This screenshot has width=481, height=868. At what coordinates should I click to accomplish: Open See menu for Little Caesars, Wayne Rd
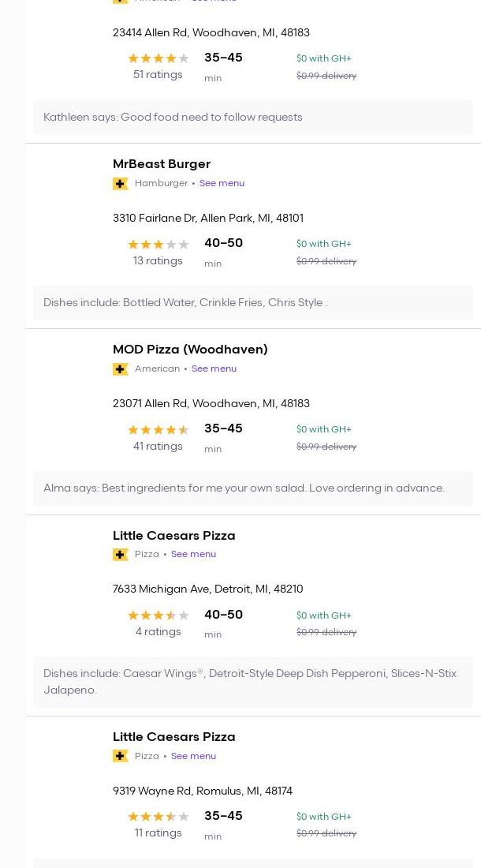click(x=193, y=756)
